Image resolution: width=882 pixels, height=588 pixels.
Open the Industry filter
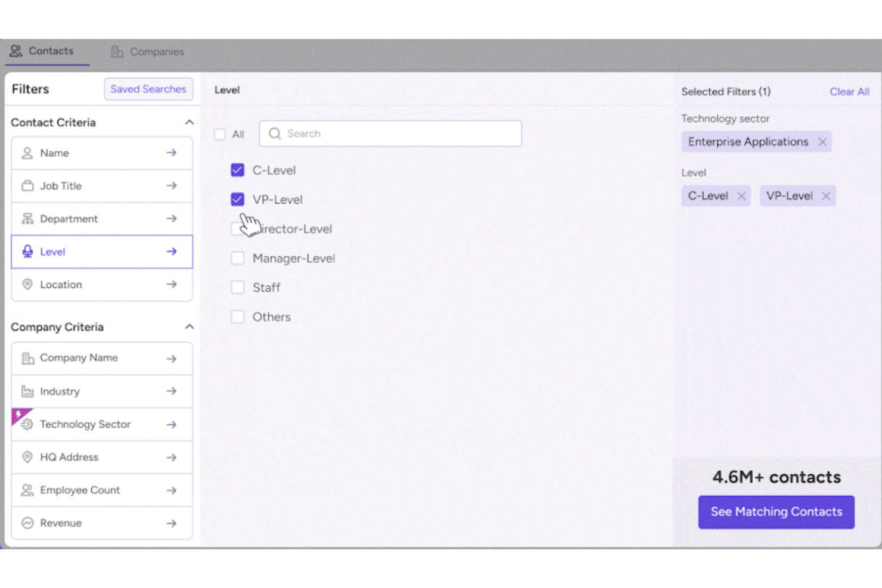click(x=102, y=391)
